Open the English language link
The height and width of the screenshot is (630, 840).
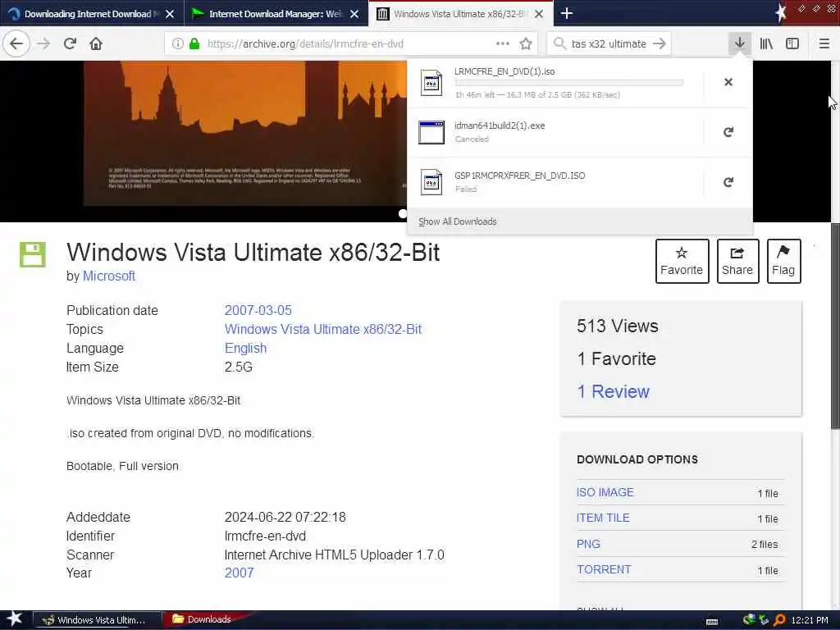(x=245, y=348)
